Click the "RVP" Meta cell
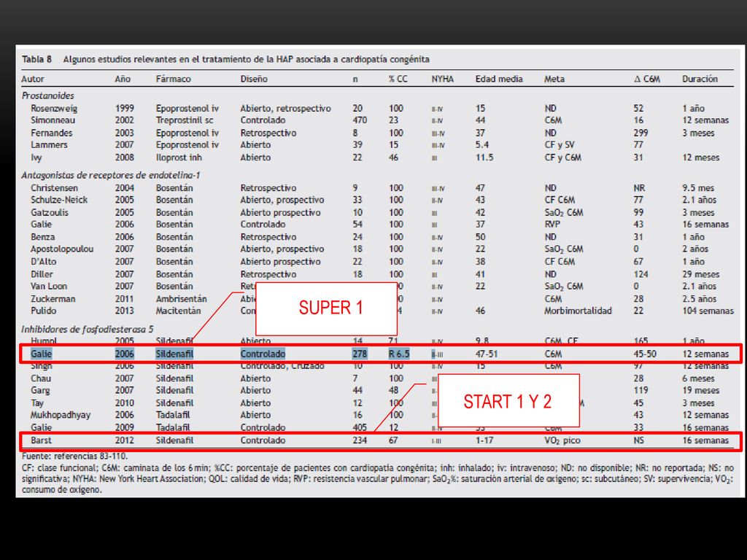 pyautogui.click(x=552, y=225)
